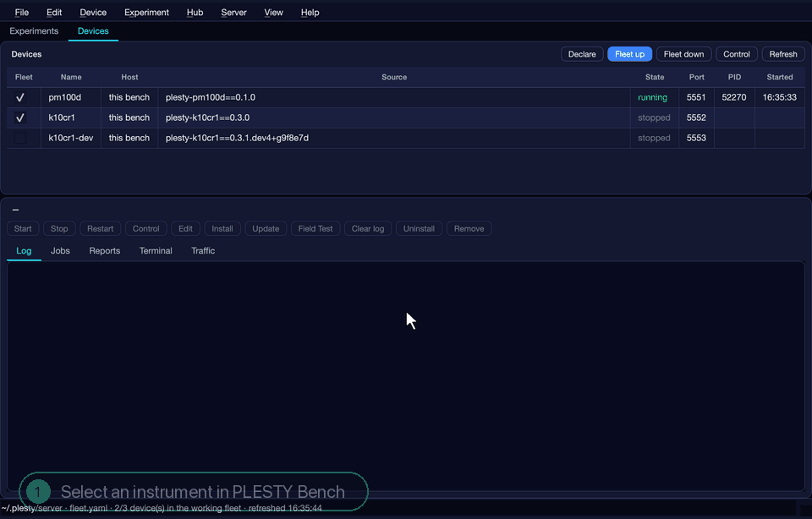Screen dimensions: 812x519
Task: Click source plesty-k10cr1==0.3.0
Action: (208, 117)
